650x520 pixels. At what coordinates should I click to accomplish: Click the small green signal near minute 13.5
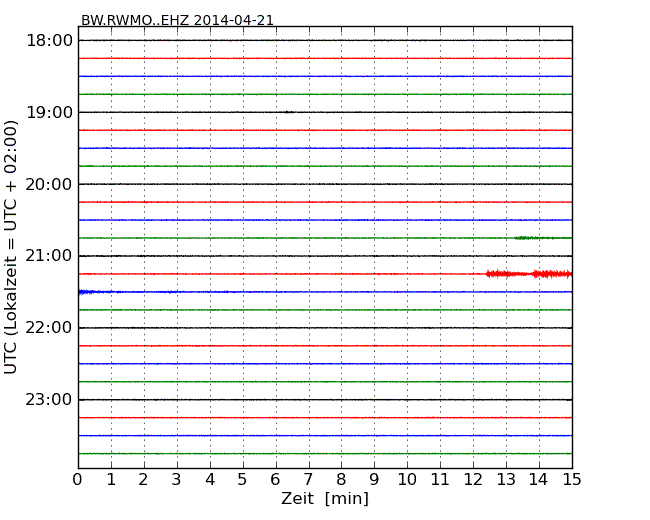point(527,238)
